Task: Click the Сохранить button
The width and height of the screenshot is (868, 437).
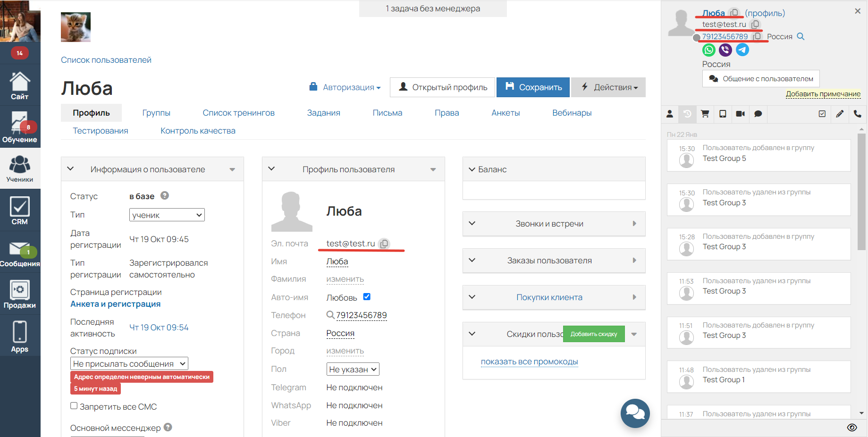Action: coord(533,87)
